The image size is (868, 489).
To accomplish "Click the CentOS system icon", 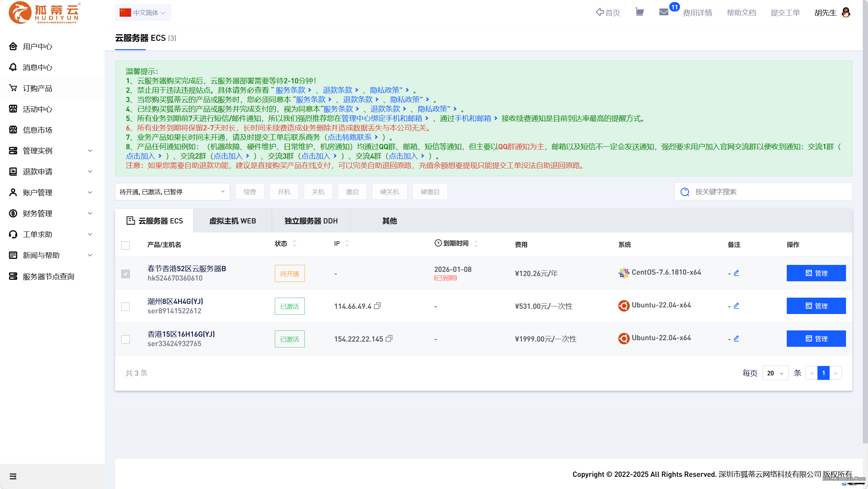I will [624, 273].
